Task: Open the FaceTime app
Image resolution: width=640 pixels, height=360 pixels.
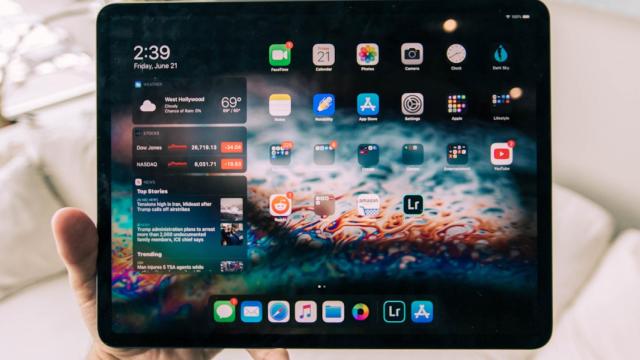Action: [280, 55]
